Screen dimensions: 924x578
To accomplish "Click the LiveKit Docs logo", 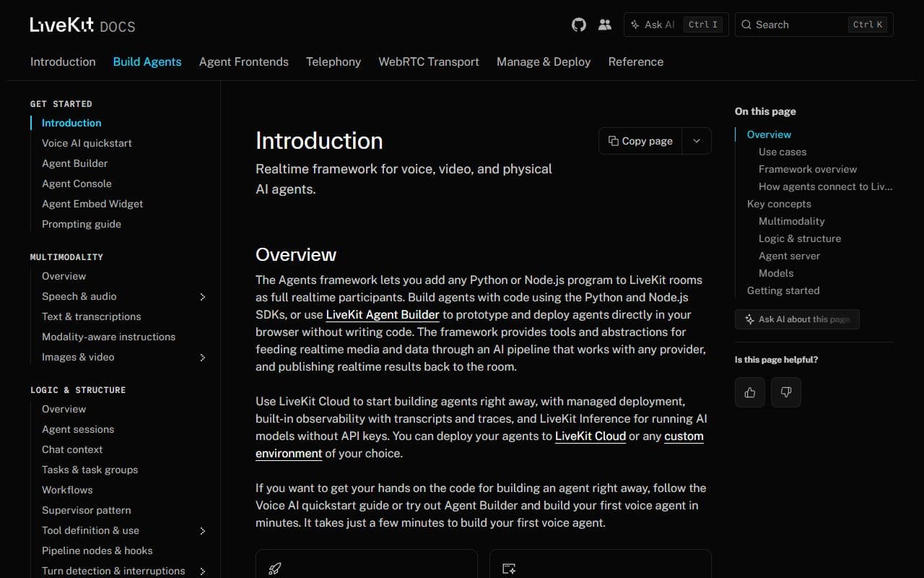I will (82, 25).
